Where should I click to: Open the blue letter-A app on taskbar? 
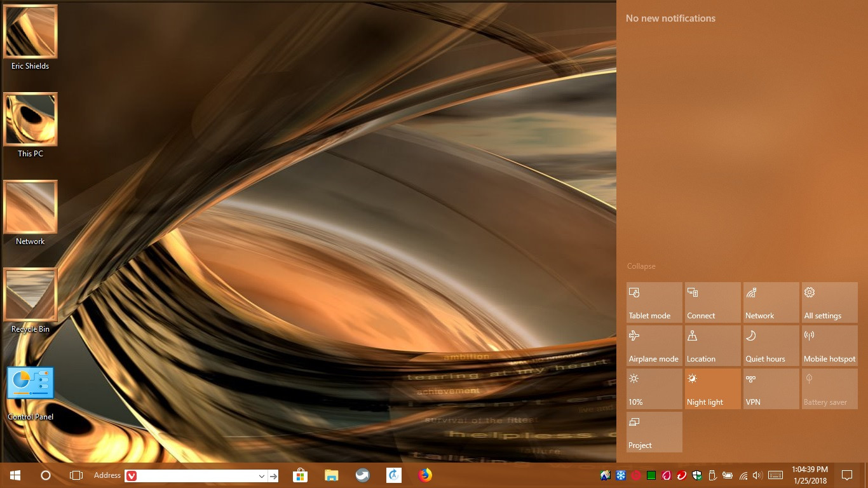pyautogui.click(x=394, y=475)
